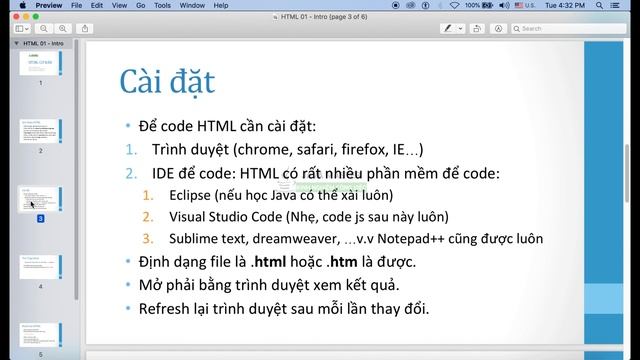Viewport: 640px width, 360px height.
Task: Select page 1 thumbnail
Action: [40, 63]
